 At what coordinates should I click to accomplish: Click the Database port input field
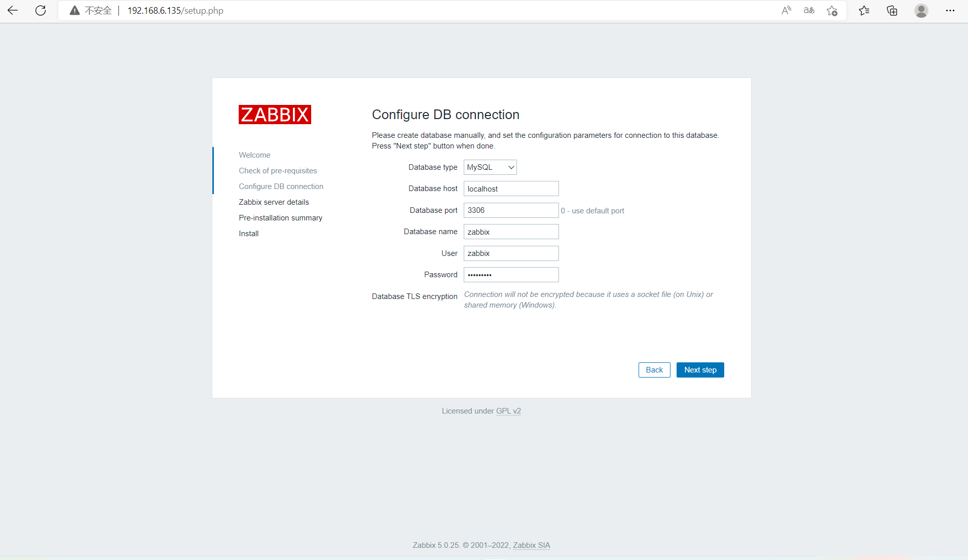(x=511, y=210)
